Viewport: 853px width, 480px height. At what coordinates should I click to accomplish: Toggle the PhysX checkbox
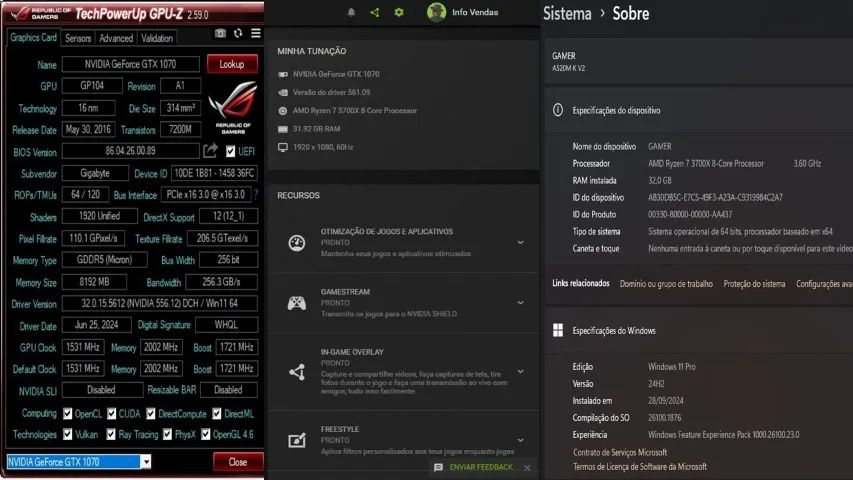click(168, 434)
